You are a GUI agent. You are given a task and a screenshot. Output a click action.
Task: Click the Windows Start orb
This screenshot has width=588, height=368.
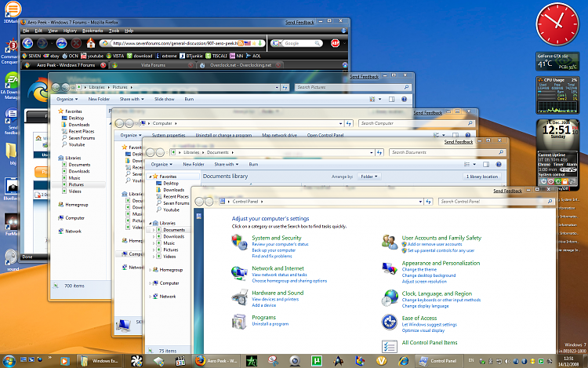click(x=9, y=361)
